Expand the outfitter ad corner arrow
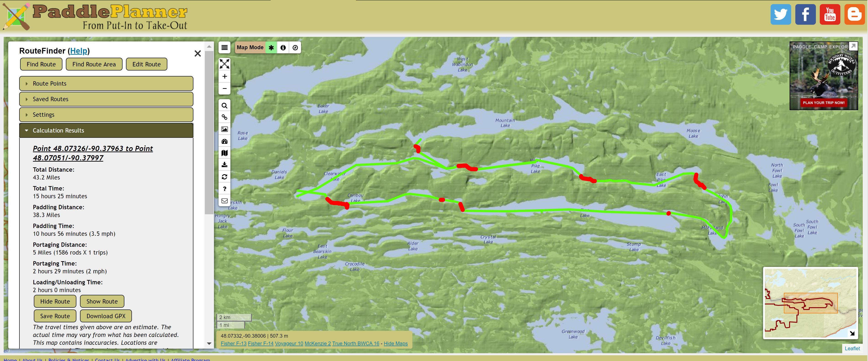This screenshot has width=868, height=361. pos(853,46)
